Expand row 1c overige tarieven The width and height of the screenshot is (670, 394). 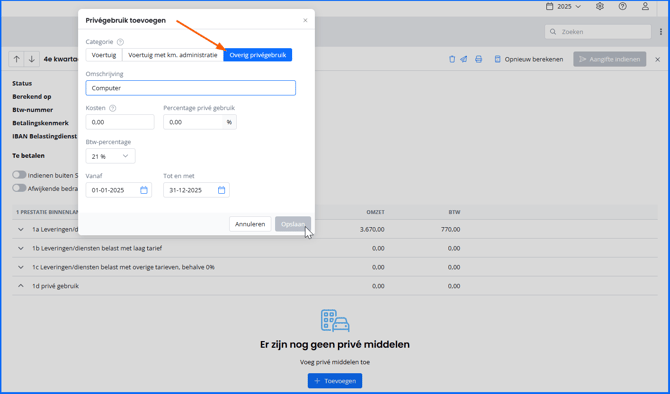coord(21,267)
